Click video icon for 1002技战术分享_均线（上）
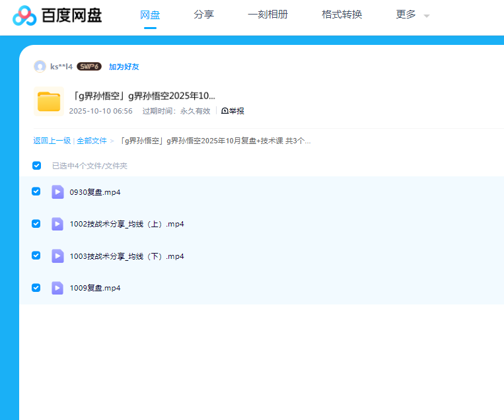Screen dimensions: 504x420 [57, 224]
